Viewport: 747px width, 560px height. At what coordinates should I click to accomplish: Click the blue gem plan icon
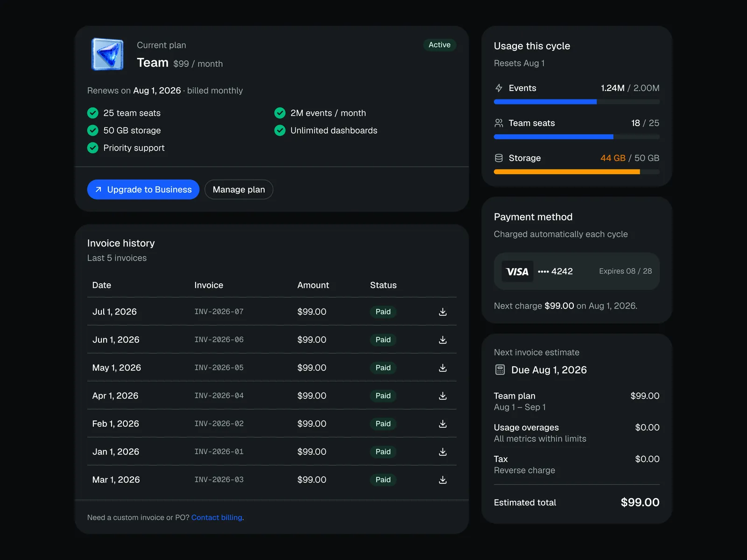108,54
